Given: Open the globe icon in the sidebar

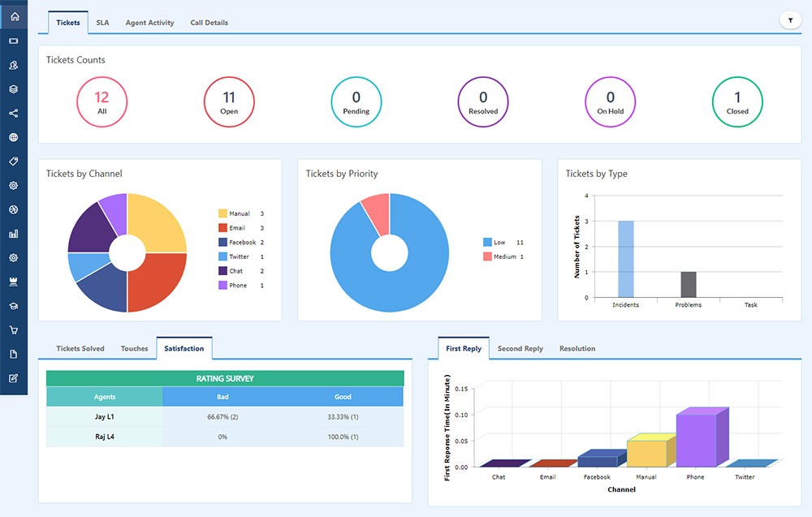Looking at the screenshot, I should tap(14, 137).
